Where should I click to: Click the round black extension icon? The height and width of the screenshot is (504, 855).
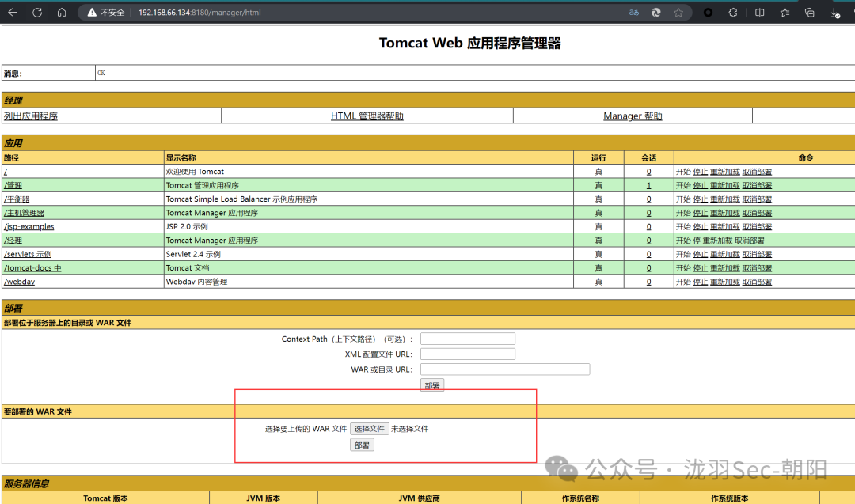coord(708,13)
